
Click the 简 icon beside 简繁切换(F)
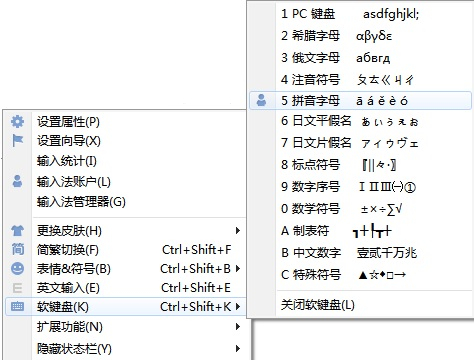tap(17, 249)
